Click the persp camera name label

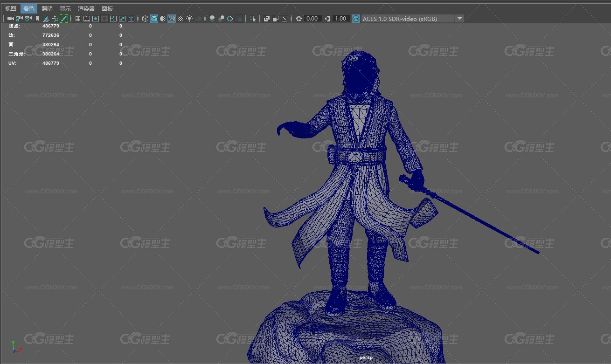366,357
